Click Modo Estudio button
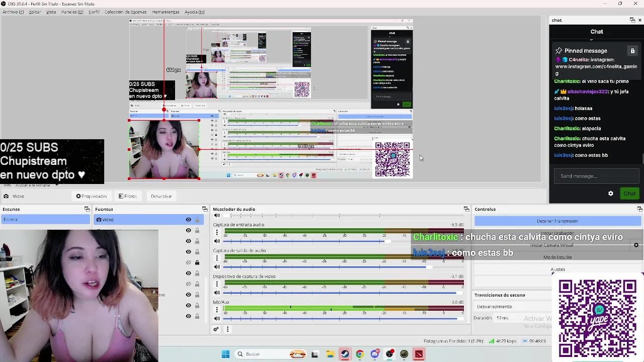The width and height of the screenshot is (644, 362). 557,257
